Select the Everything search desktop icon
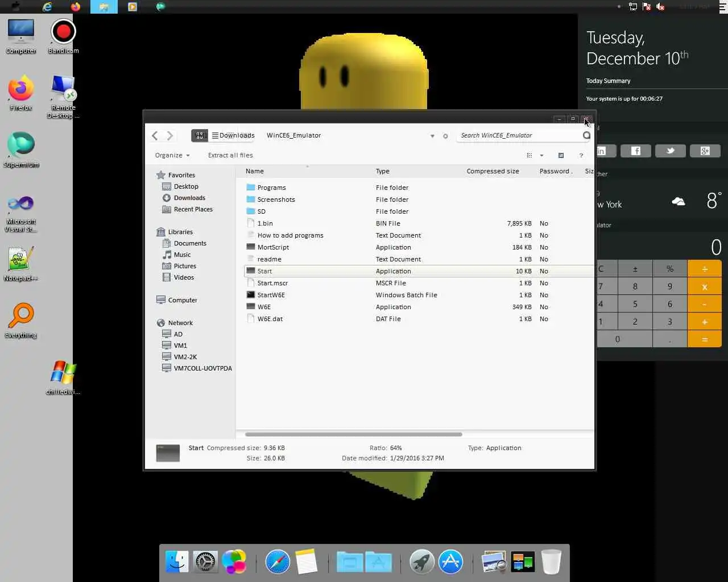728x582 pixels. (21, 321)
